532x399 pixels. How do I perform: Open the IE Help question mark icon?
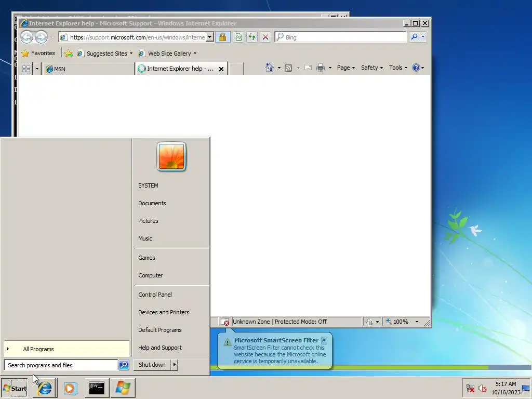coord(416,68)
